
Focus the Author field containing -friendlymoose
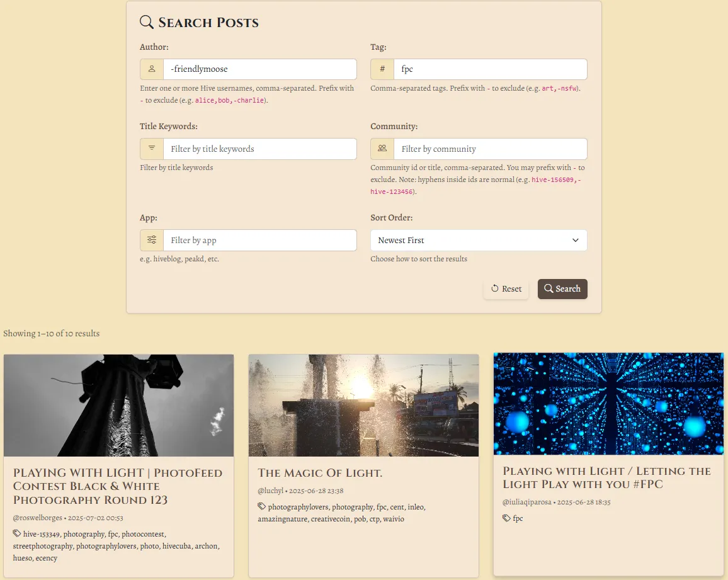coord(260,69)
